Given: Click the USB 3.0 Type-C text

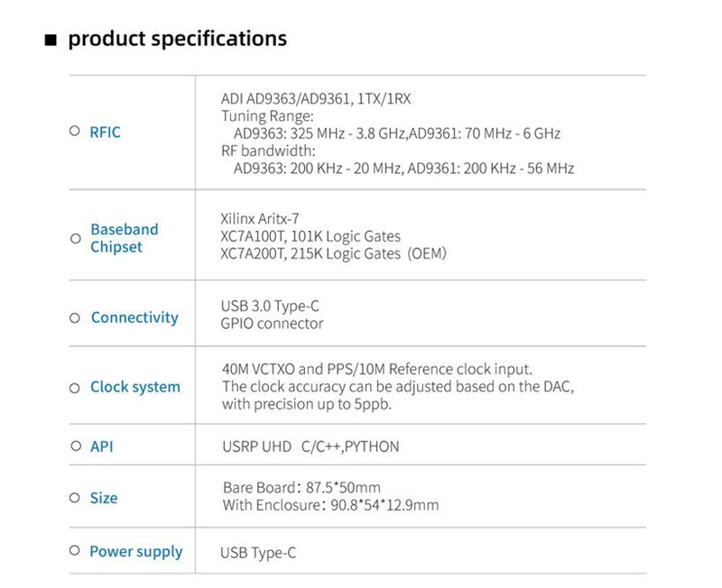Looking at the screenshot, I should 270,307.
